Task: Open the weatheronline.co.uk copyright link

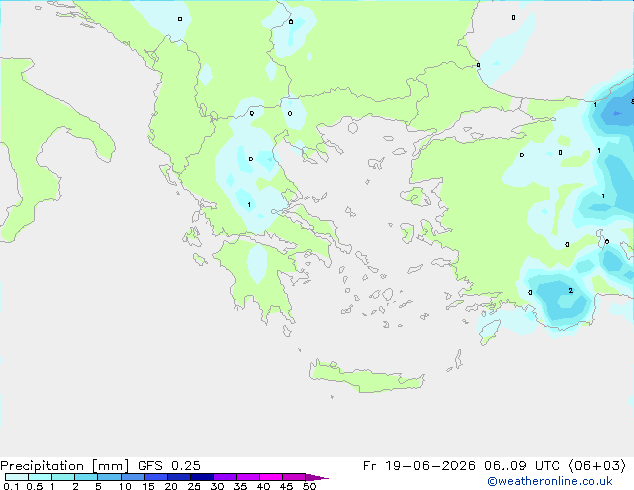Action: (550, 481)
